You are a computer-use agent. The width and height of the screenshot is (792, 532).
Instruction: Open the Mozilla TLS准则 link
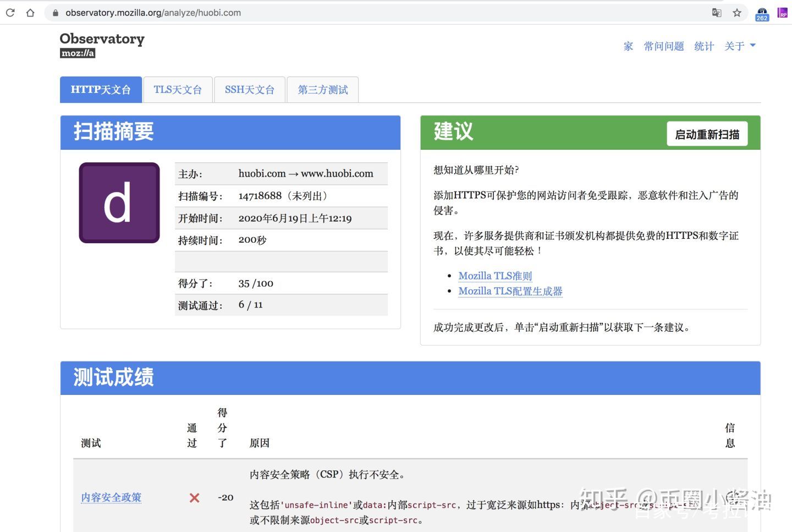tap(495, 276)
